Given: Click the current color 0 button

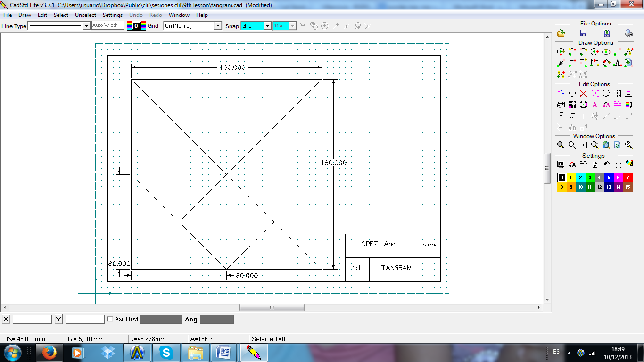Looking at the screenshot, I should coord(136,26).
